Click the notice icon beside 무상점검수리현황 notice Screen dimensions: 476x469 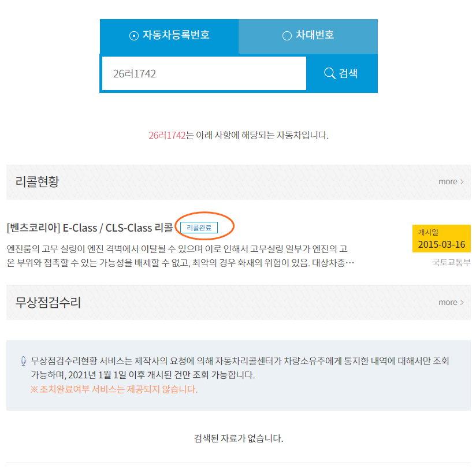click(x=23, y=361)
